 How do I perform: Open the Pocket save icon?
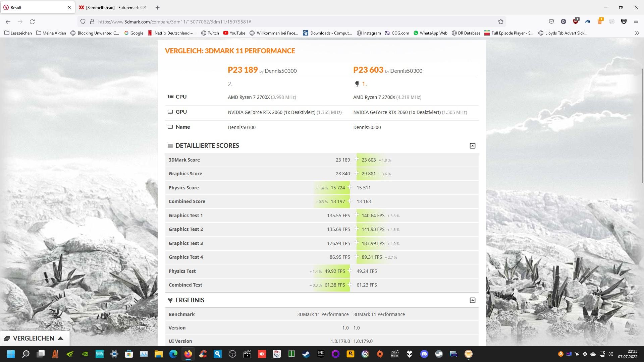click(551, 22)
